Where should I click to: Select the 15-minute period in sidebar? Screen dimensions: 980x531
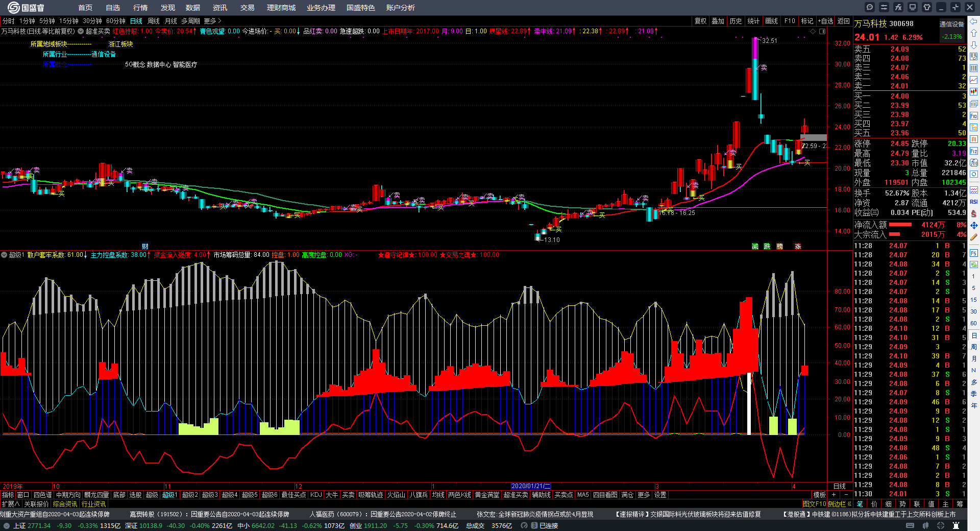coord(973,300)
